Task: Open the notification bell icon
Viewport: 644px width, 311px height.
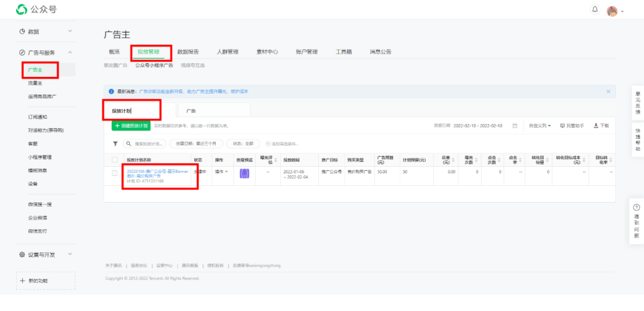Action: (595, 9)
